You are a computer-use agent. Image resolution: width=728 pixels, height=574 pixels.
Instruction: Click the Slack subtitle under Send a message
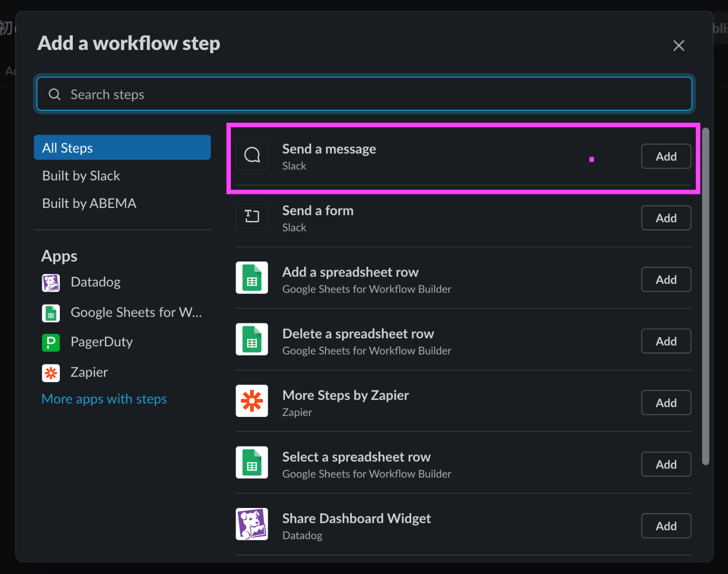[x=294, y=166]
